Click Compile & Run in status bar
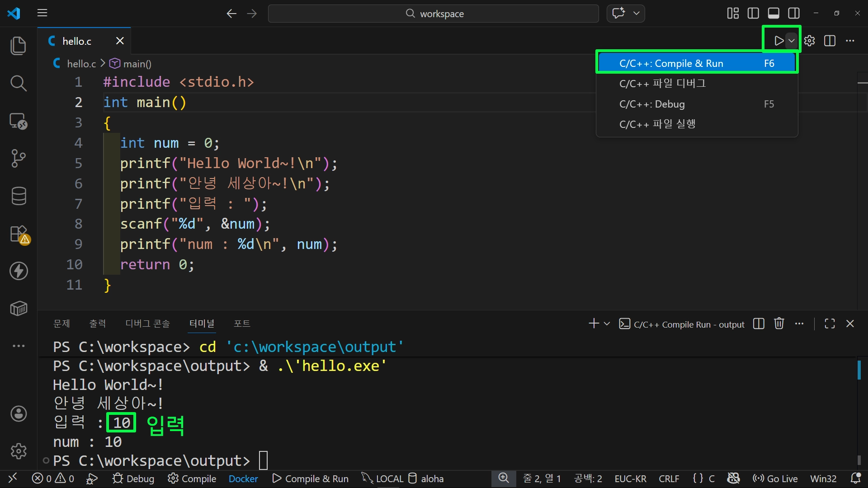Image resolution: width=868 pixels, height=488 pixels. click(311, 479)
